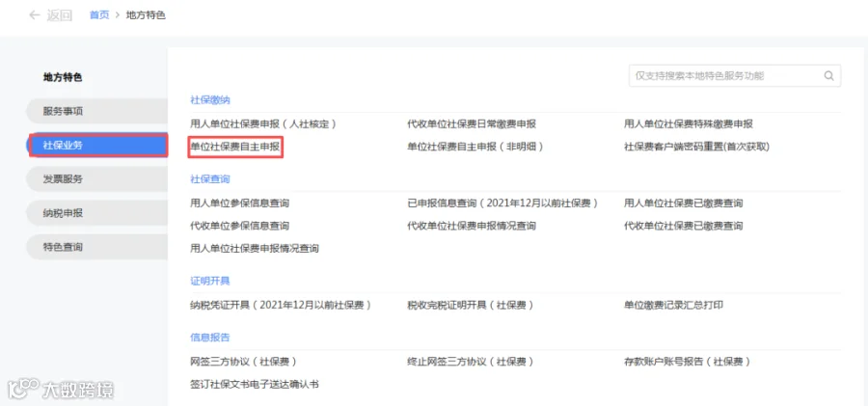The image size is (868, 406).
Task: Select the 服务事项 sidebar tab
Action: point(96,111)
